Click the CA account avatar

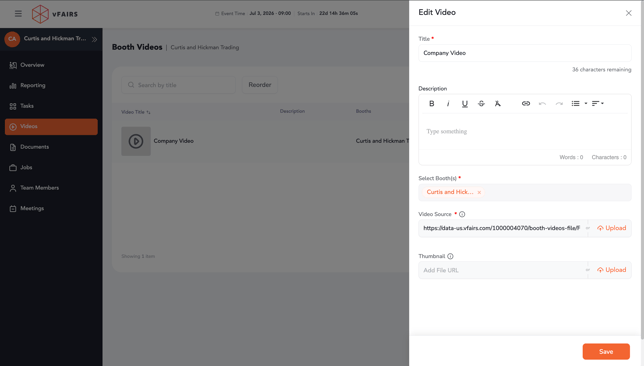[12, 39]
